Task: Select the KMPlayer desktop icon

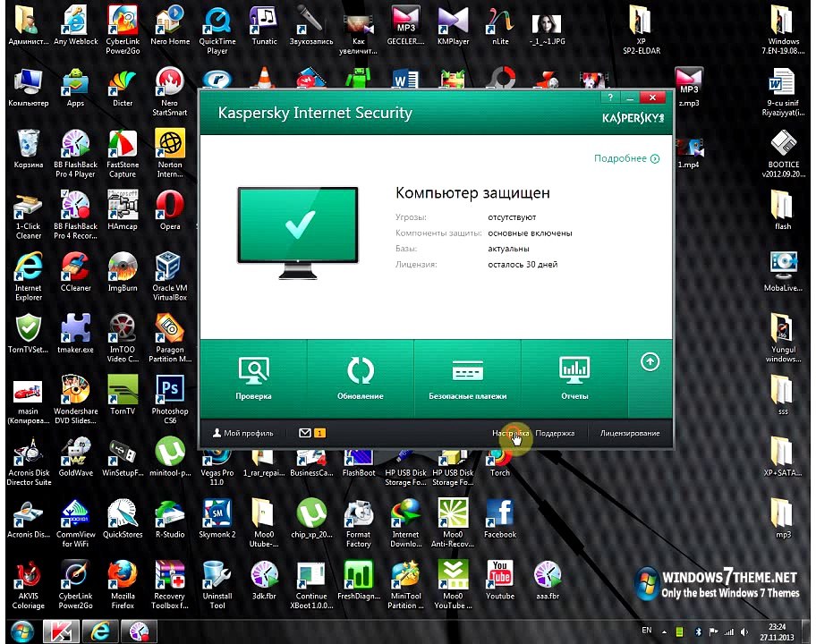Action: click(x=453, y=26)
